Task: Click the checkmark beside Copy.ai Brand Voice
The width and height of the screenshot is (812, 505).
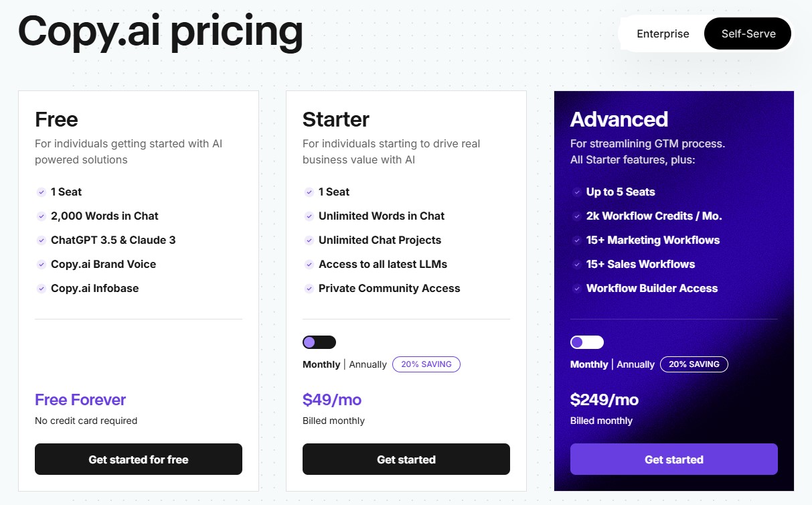Action: [x=41, y=264]
